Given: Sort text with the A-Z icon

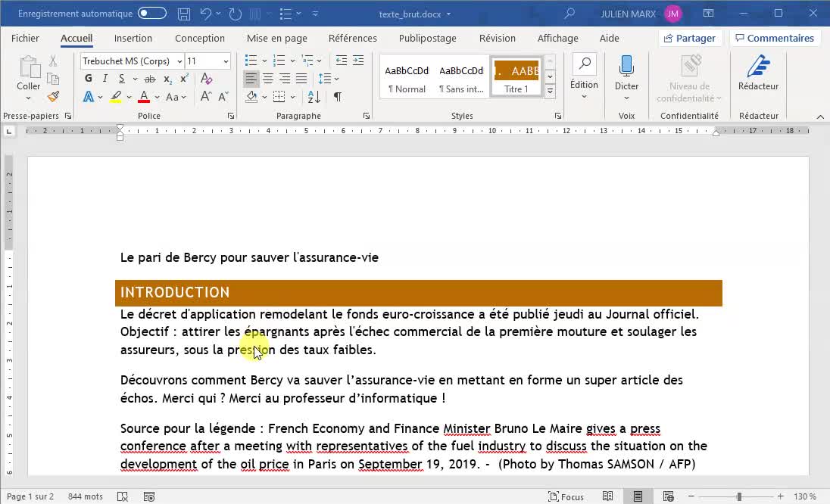Looking at the screenshot, I should 313,97.
